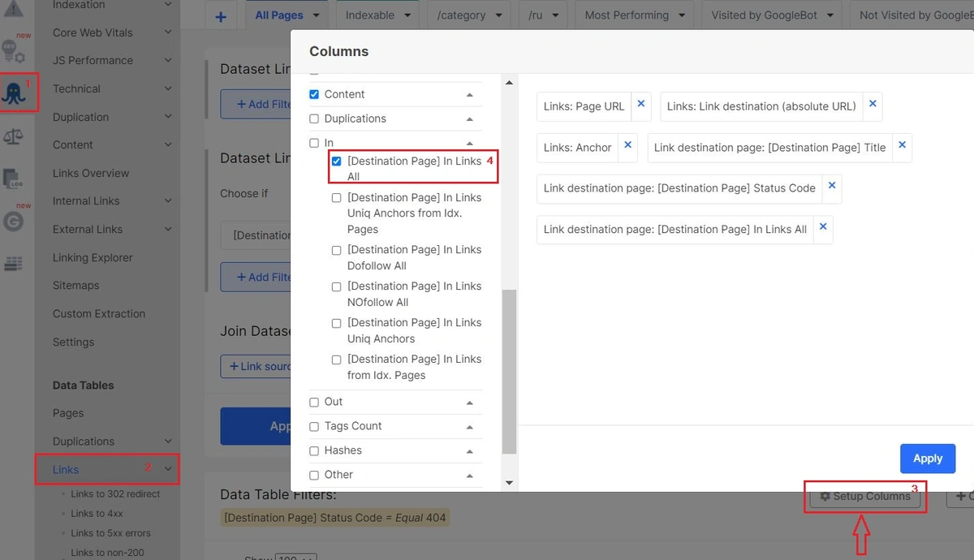Viewport: 974px width, 560px height.
Task: Click the lightbulb SEO icon marked new
Action: pos(14,52)
